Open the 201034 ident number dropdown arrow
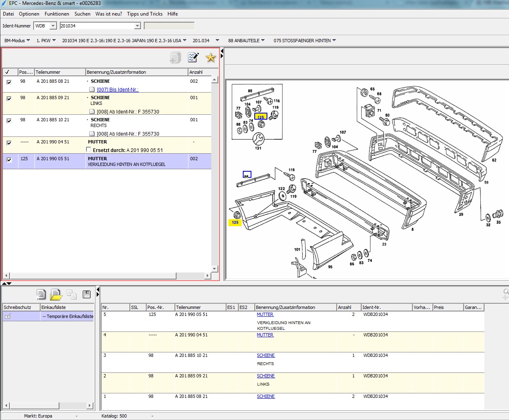 point(138,26)
